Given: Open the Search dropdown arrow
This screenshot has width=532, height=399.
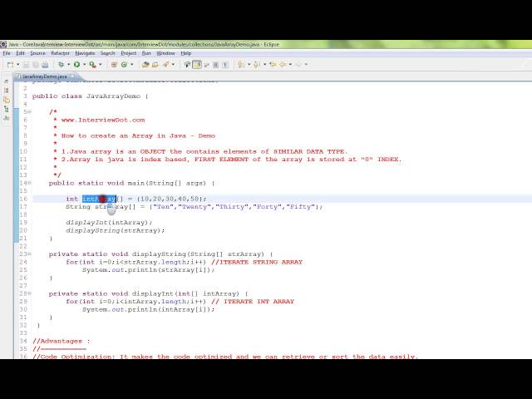Looking at the screenshot, I should [173, 65].
